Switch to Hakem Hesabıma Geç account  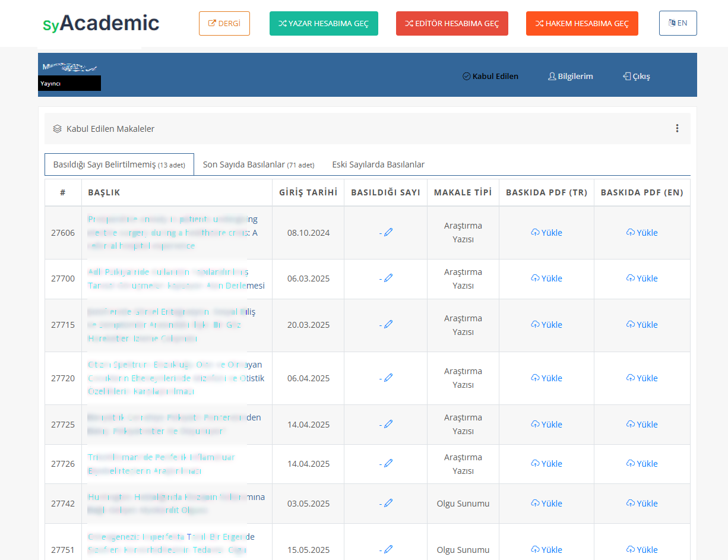582,24
